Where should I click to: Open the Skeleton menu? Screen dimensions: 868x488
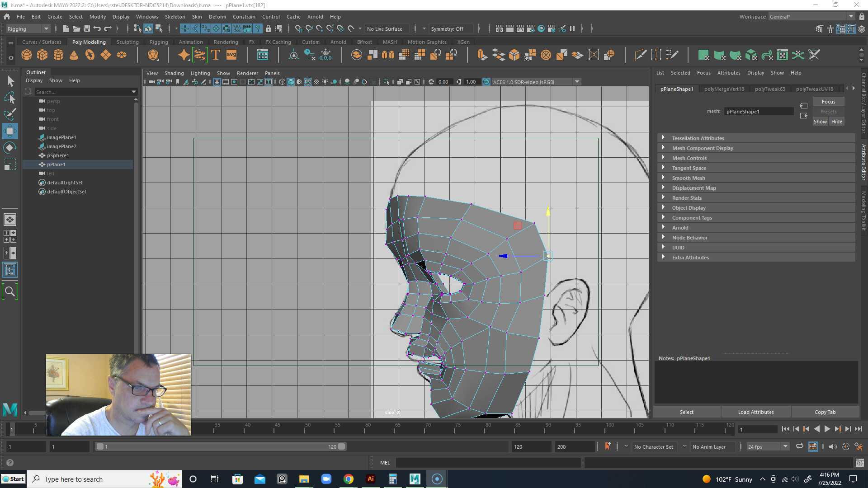point(175,17)
